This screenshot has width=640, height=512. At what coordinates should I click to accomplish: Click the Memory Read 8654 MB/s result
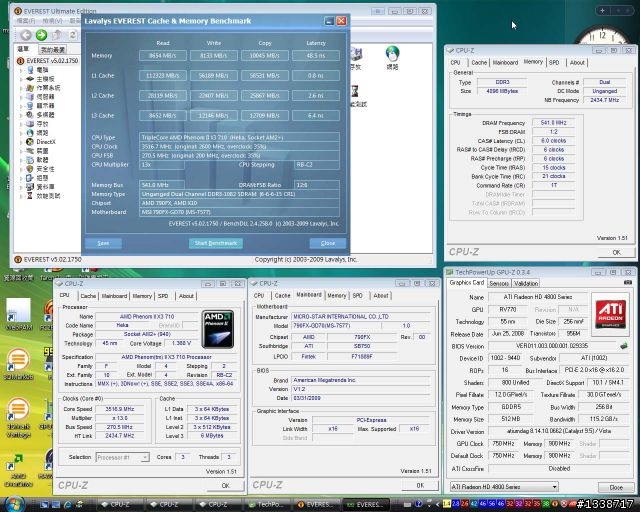pos(163,56)
